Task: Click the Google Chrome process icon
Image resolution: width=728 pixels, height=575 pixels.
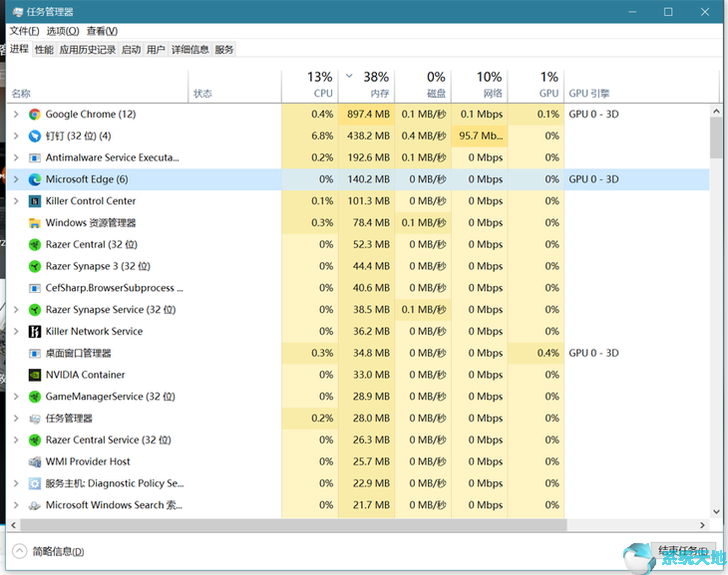Action: click(34, 115)
